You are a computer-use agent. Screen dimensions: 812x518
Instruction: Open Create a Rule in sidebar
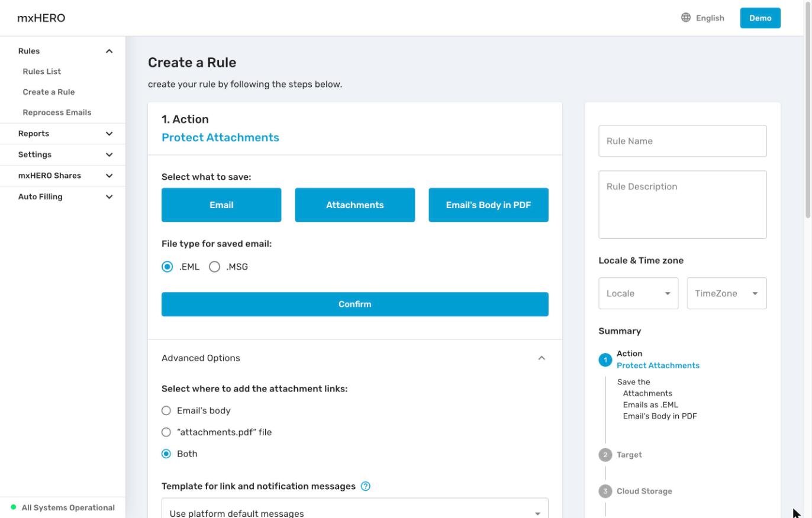[49, 92]
